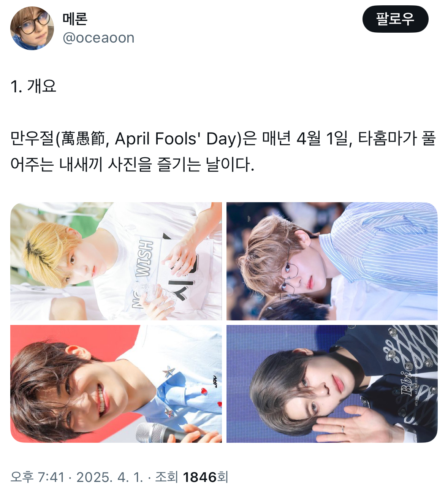Open the navy embroidered jacket photo
This screenshot has width=448, height=488.
(332, 384)
